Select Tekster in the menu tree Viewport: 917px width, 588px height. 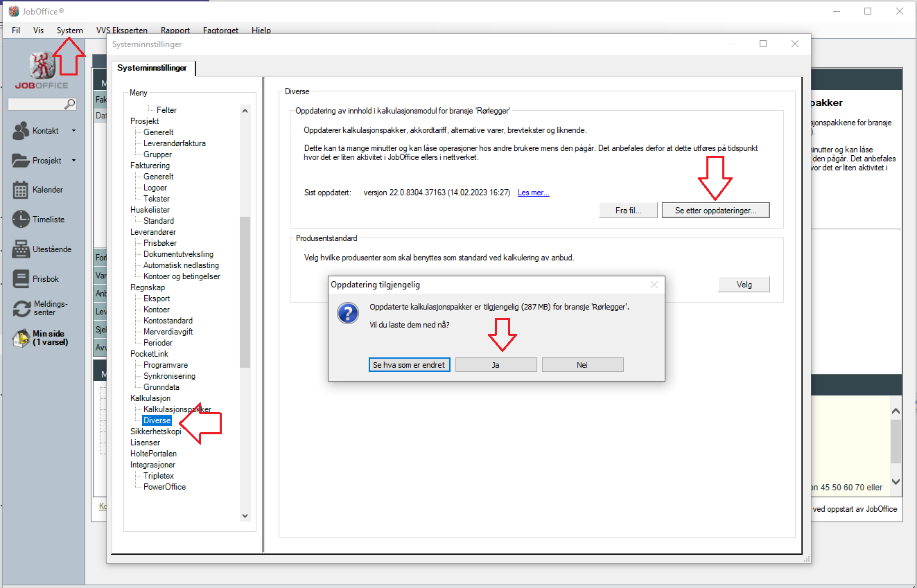click(x=157, y=199)
